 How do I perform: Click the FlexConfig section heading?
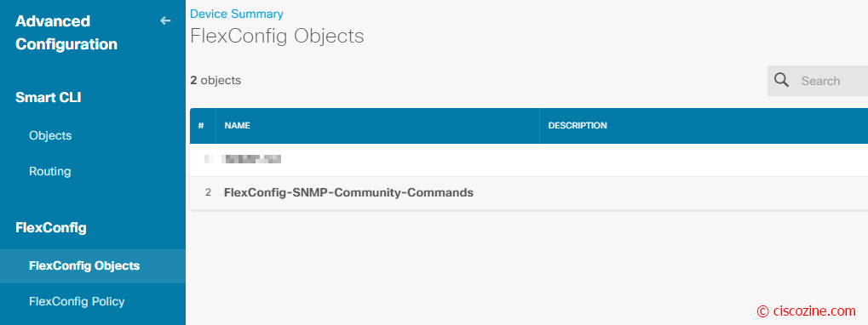coord(51,227)
